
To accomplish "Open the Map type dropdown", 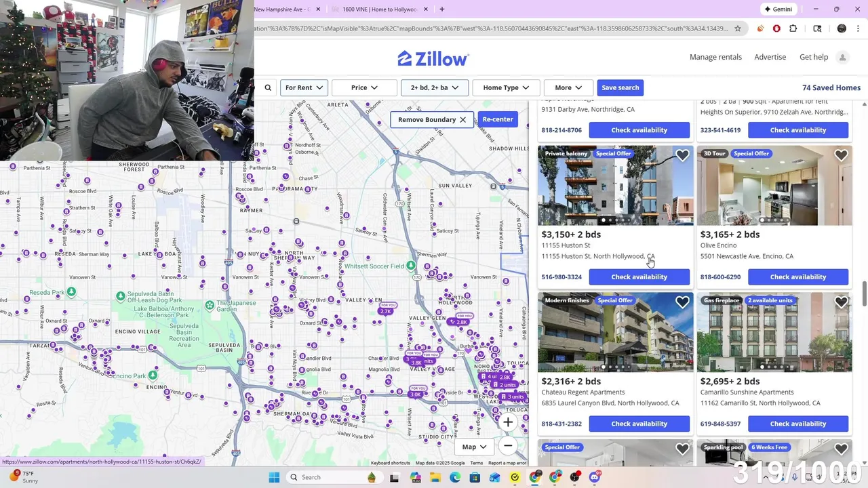I will [474, 447].
